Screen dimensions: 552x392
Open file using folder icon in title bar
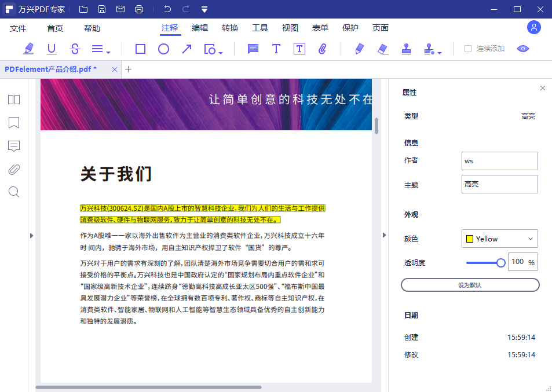[x=83, y=9]
